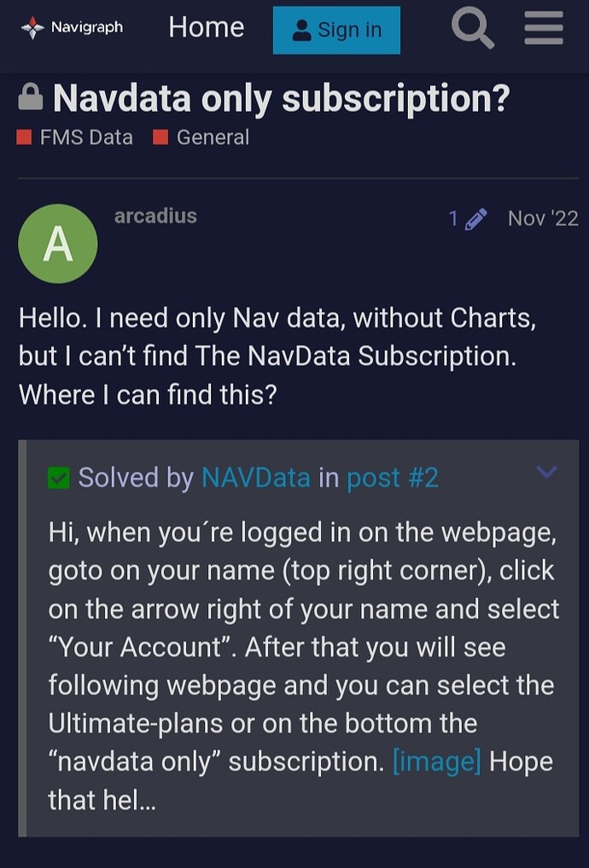Open the hamburger menu

pos(543,28)
